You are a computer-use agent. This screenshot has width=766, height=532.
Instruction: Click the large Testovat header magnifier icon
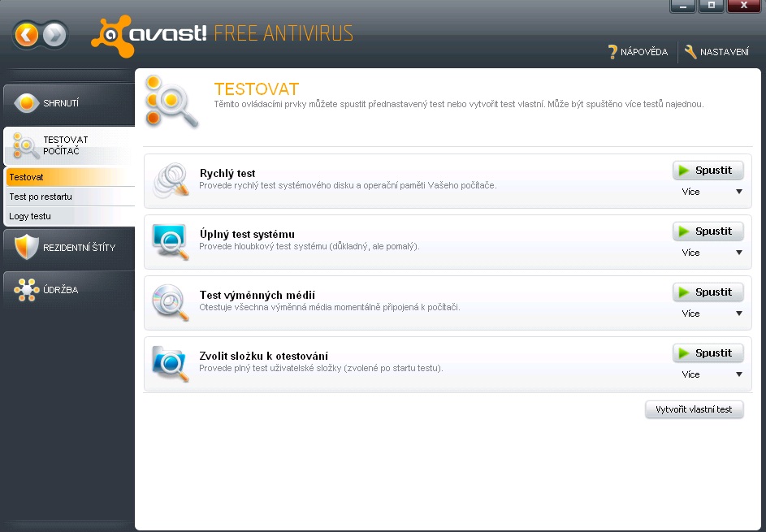[x=171, y=102]
